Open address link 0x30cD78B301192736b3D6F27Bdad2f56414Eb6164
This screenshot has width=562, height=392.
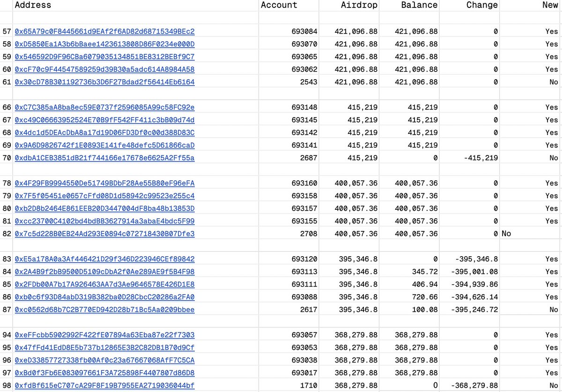(x=104, y=82)
